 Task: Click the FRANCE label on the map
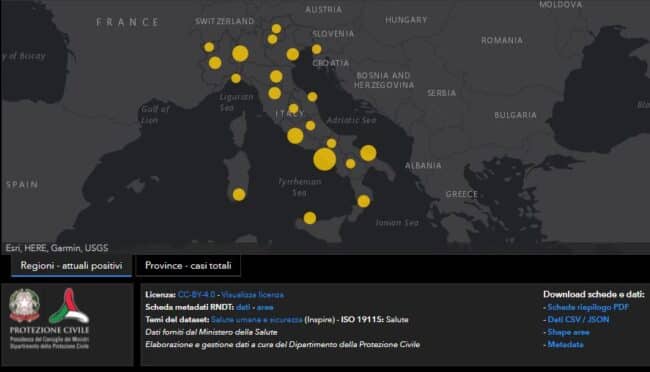click(127, 22)
